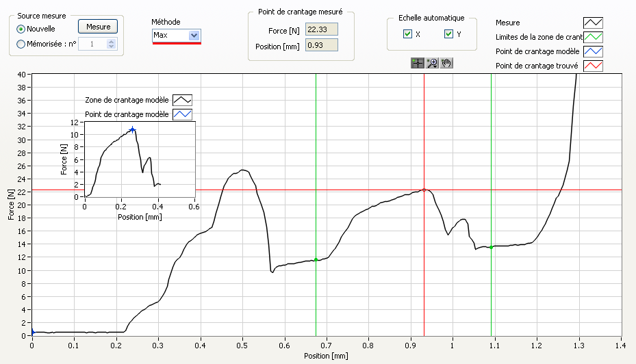Open Point de crantage modèle plot style
This screenshot has width=636, height=364.
593,51
